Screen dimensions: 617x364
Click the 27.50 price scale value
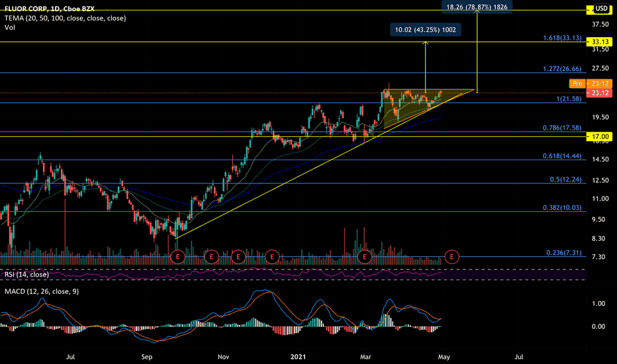600,68
